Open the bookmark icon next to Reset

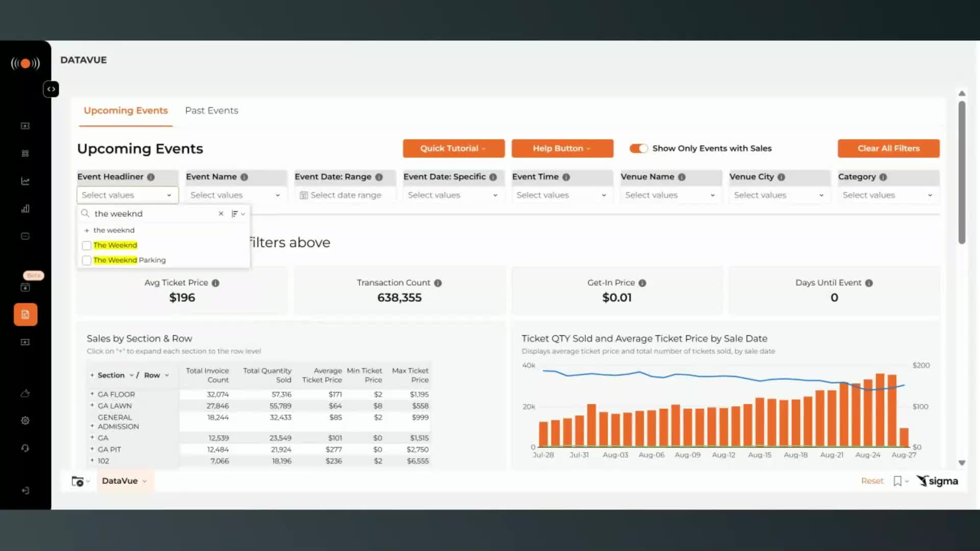tap(897, 481)
